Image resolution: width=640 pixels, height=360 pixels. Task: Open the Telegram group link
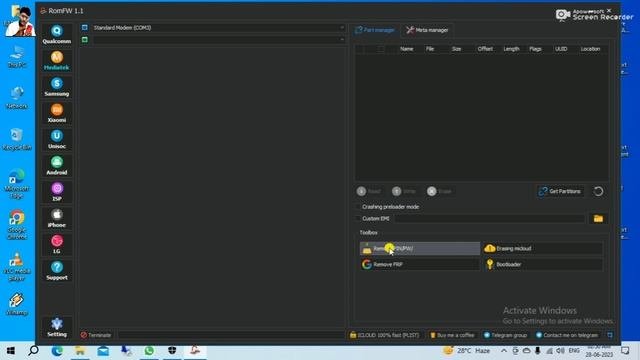505,335
